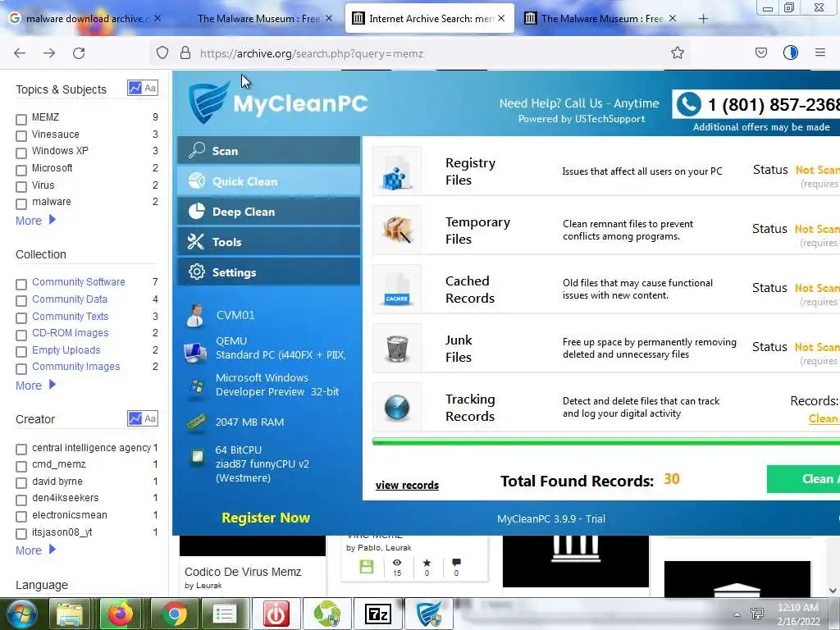Open 7-Zip from the taskbar
Screen dimensions: 840x630
point(377,614)
